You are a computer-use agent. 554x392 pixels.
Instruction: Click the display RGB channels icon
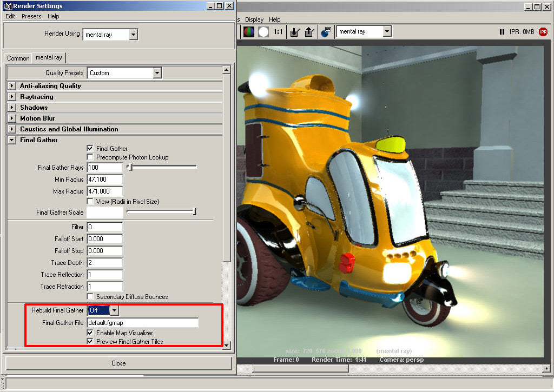point(249,32)
